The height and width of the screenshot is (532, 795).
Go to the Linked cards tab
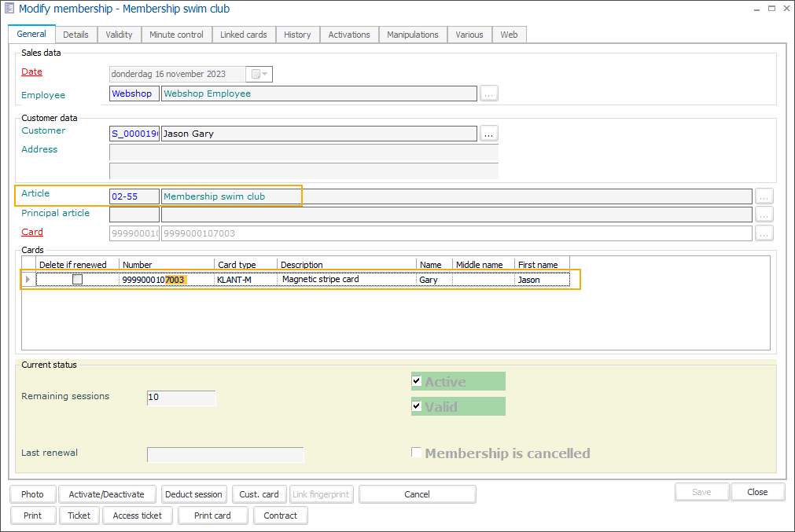[x=243, y=35]
